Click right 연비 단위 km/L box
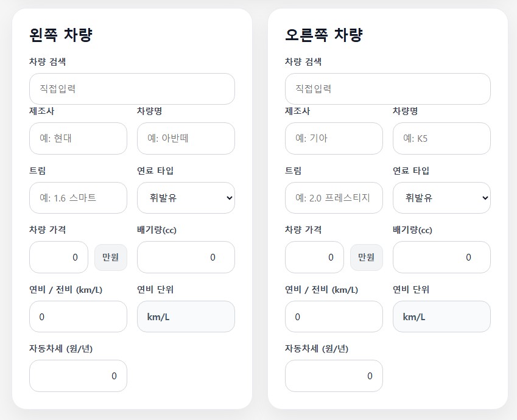Screen dimensions: 517x420 click(441, 317)
